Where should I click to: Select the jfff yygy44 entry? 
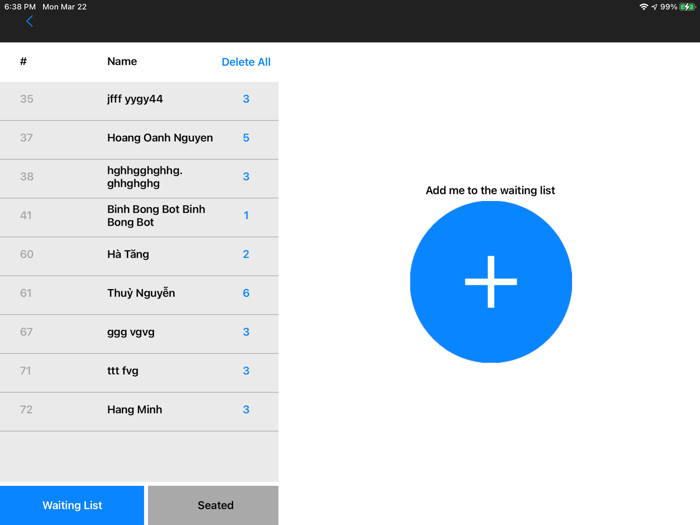(x=139, y=99)
